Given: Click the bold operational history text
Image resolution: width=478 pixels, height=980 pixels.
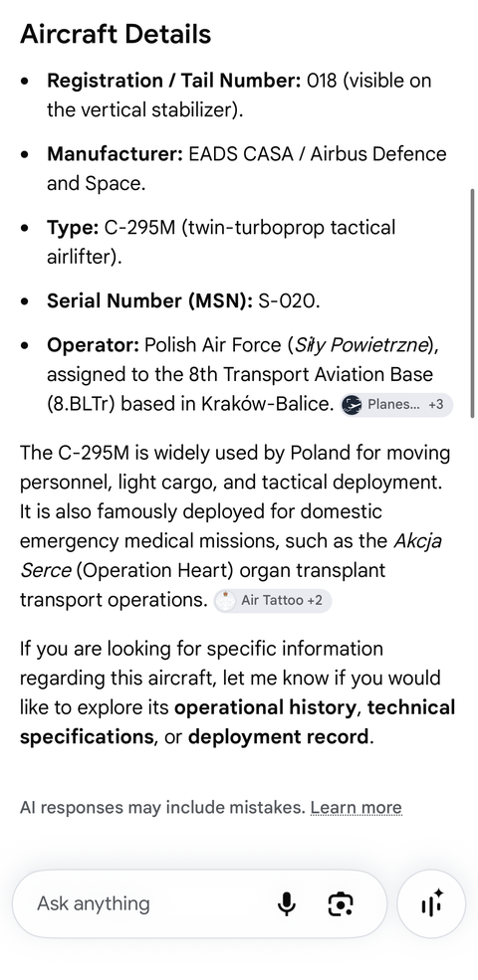Looking at the screenshot, I should pyautogui.click(x=265, y=707).
